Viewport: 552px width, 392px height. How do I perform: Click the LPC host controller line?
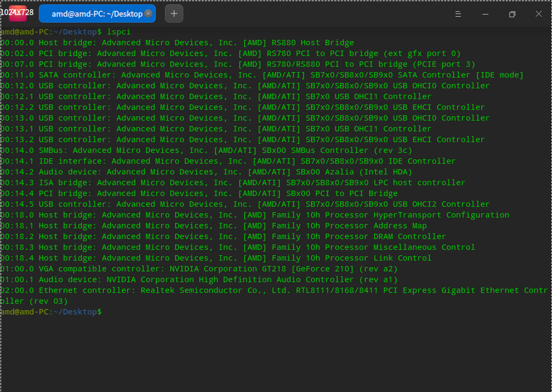216,182
